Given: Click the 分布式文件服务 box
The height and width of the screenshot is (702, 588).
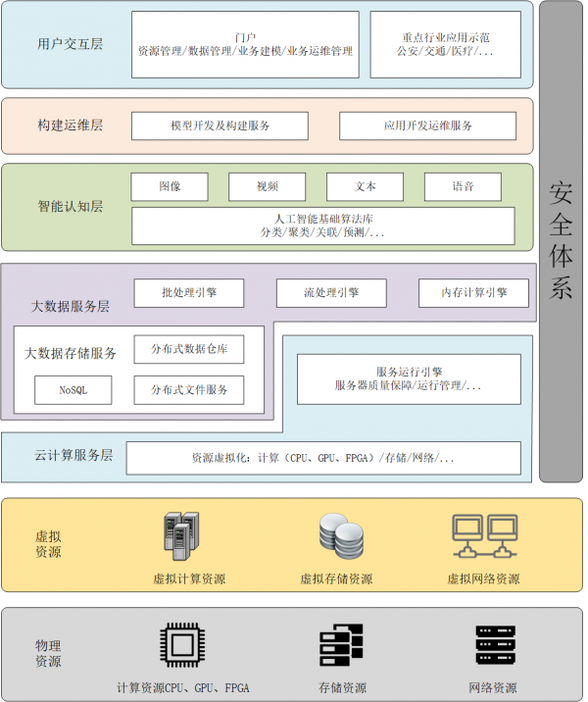Looking at the screenshot, I should (x=189, y=389).
